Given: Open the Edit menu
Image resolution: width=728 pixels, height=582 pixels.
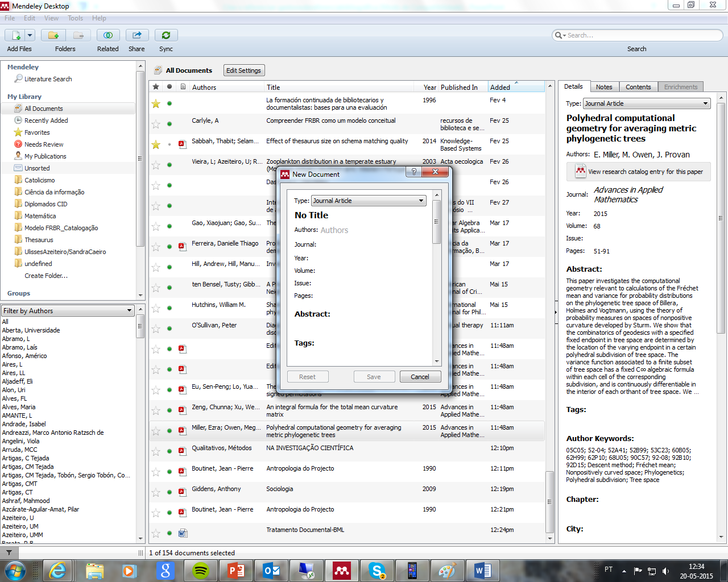Looking at the screenshot, I should tap(30, 18).
